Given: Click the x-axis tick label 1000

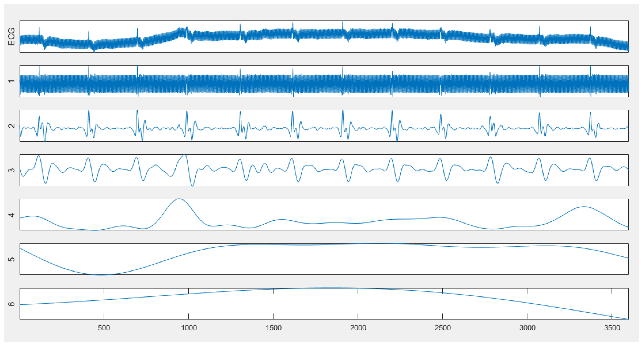Looking at the screenshot, I should pos(189,328).
